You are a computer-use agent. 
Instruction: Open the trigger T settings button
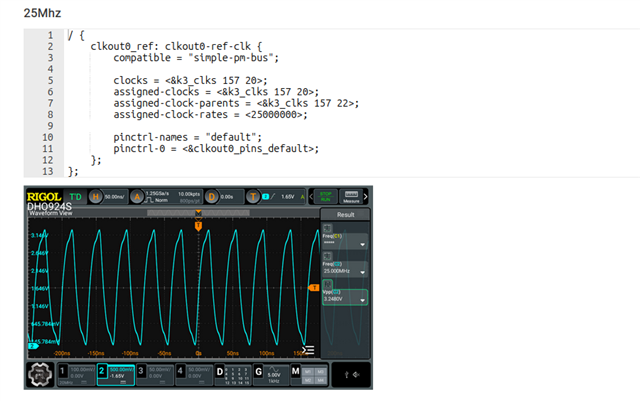tap(253, 197)
